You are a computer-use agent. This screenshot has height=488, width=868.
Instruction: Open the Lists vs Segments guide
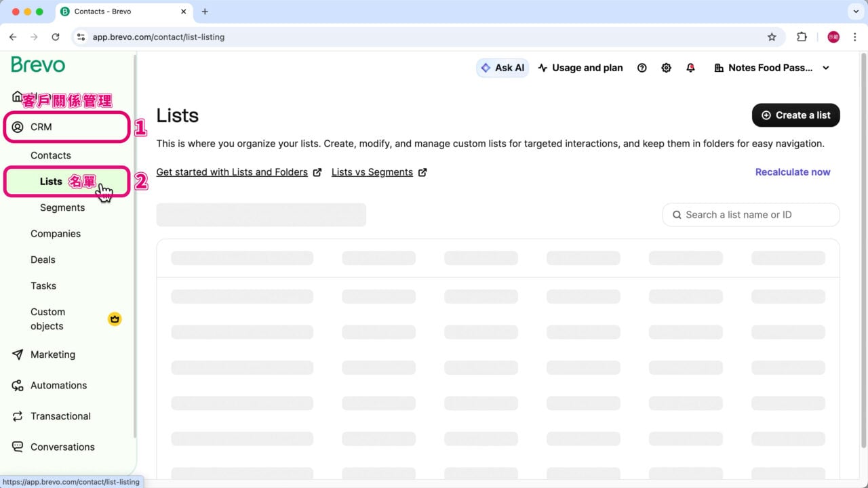tap(372, 172)
